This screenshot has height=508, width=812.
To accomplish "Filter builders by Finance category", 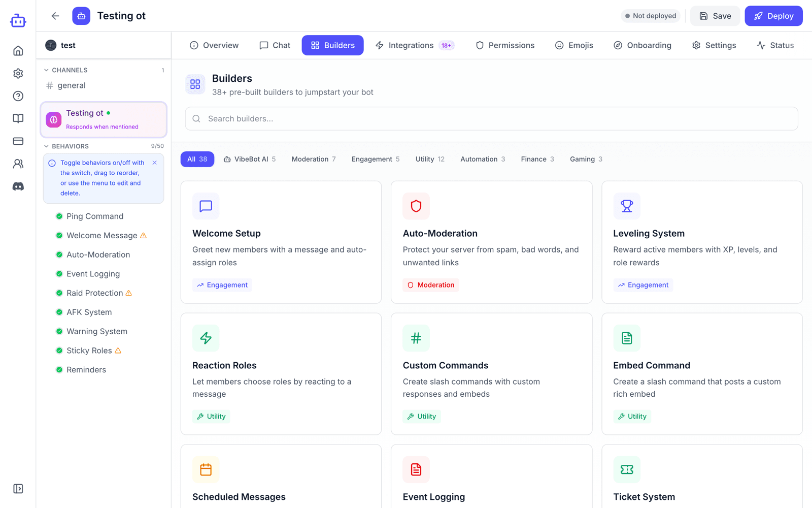I will coord(537,159).
